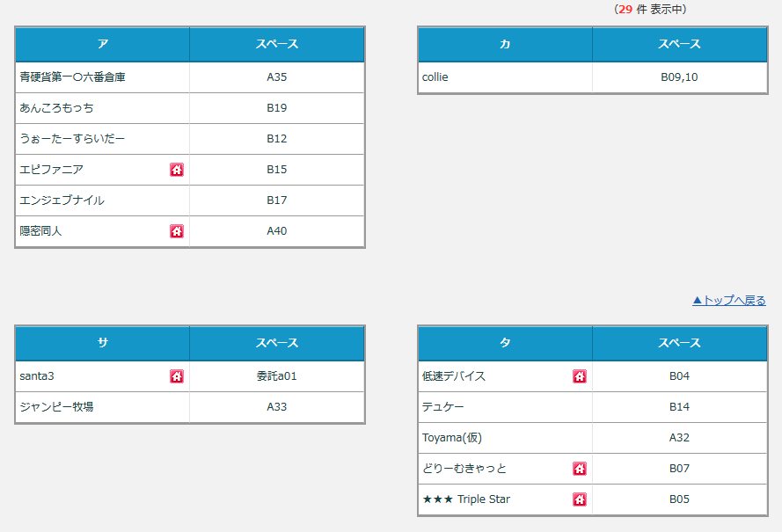Click the space cell B12
Screen dimensions: 782x532
277,139
